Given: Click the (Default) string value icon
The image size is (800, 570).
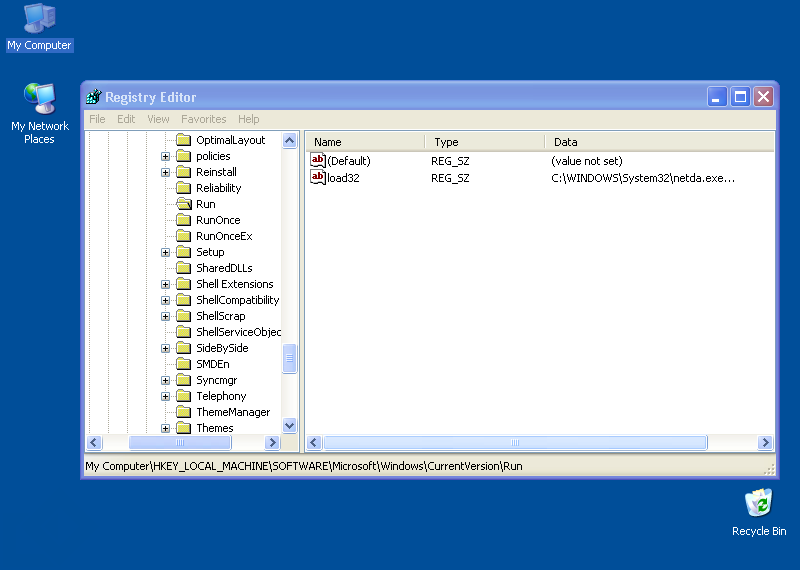Looking at the screenshot, I should (x=318, y=161).
